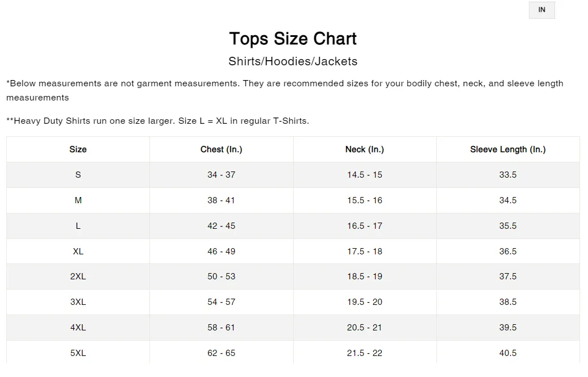The width and height of the screenshot is (588, 377).
Task: Click the 38.5 sleeve length cell
Action: point(508,302)
